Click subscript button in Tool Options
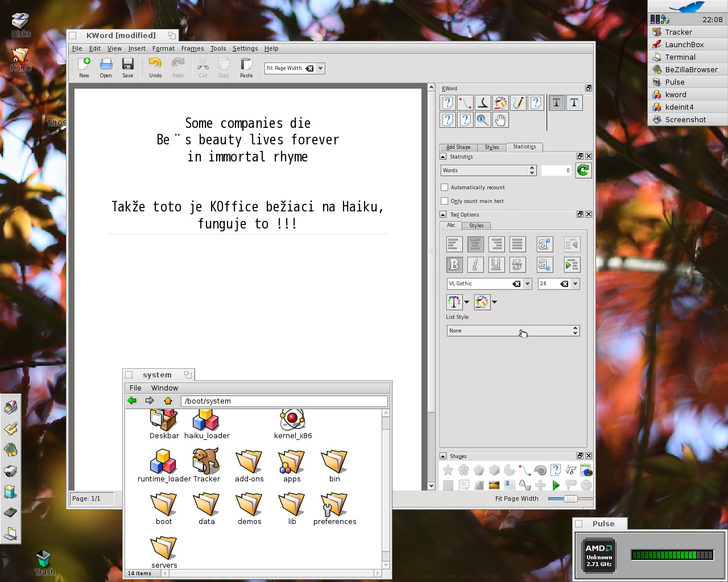Screen dimensions: 728x582 [x=544, y=265]
